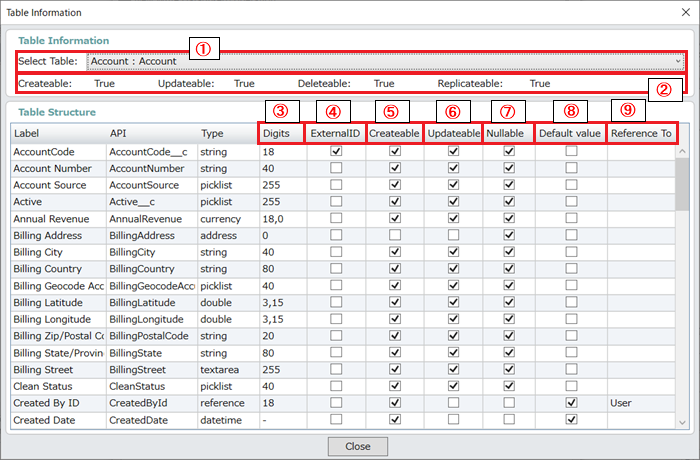
Task: Toggle ExternalID checkbox for Account Number row
Action: click(x=336, y=168)
